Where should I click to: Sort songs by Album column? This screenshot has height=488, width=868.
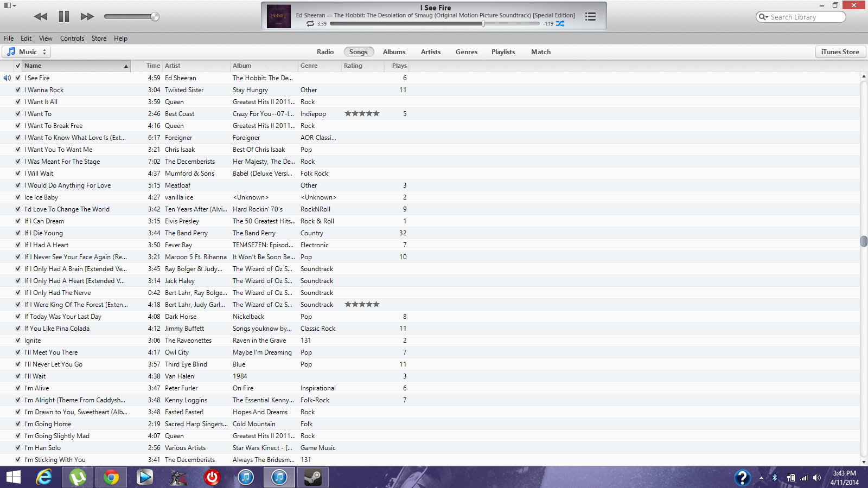click(x=264, y=66)
